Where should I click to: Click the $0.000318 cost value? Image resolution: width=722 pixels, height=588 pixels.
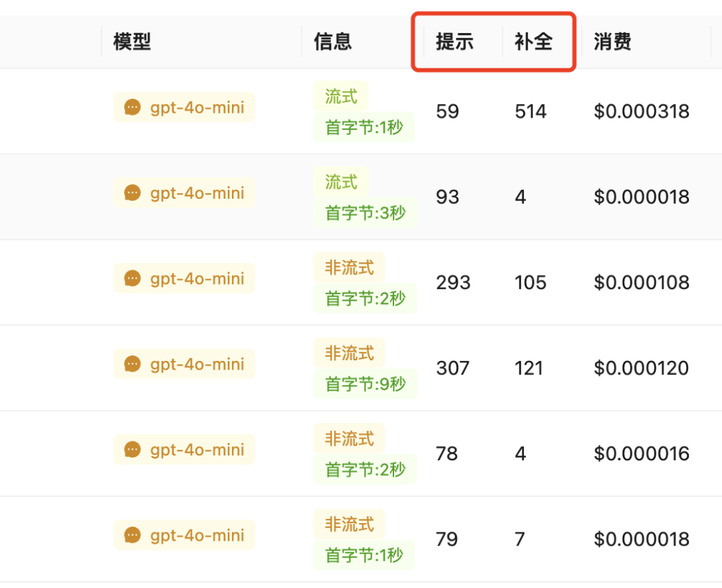642,111
